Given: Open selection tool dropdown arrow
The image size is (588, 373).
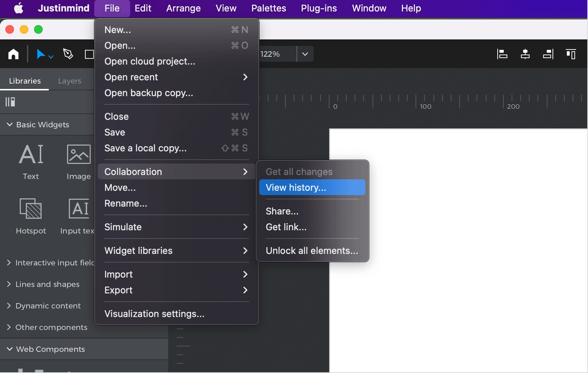Looking at the screenshot, I should click(51, 57).
